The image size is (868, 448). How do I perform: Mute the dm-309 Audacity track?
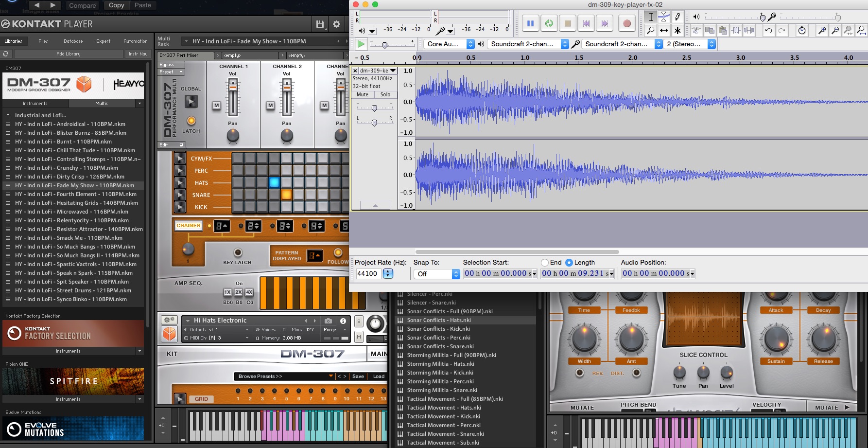(x=363, y=94)
